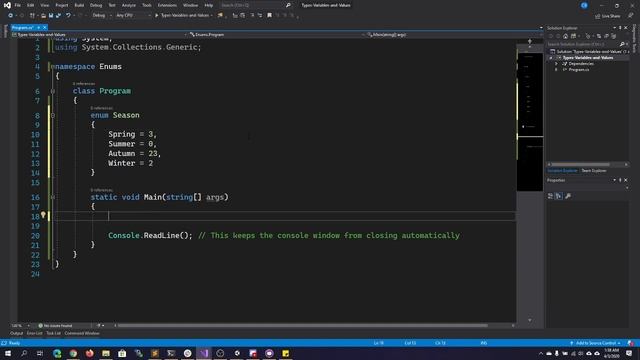Viewport: 640px width, 360px height.
Task: Click the lightbulb quick actions icon
Action: (43, 215)
